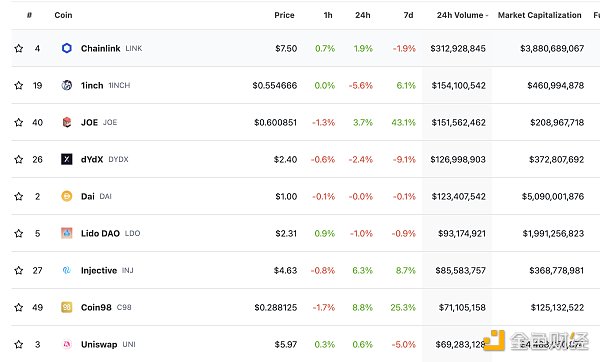Sort by the 7d change header
Screen dimensions: 600x362
pyautogui.click(x=408, y=15)
